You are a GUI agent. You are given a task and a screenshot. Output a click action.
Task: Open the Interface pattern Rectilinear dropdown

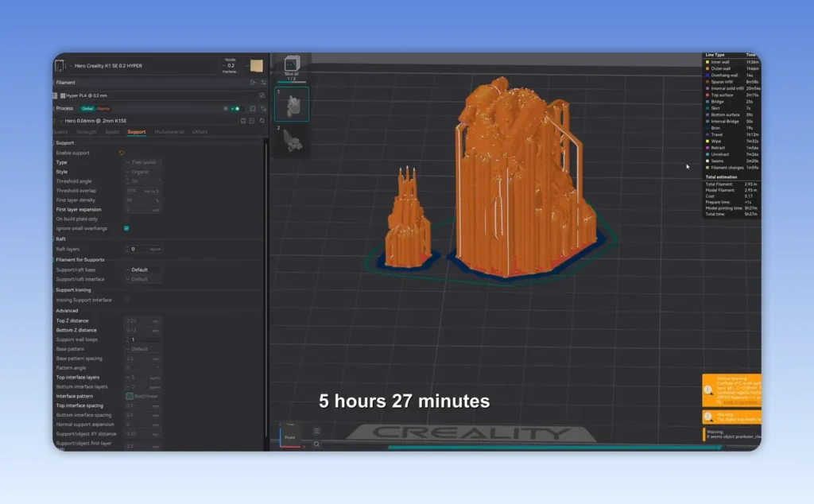click(x=143, y=396)
